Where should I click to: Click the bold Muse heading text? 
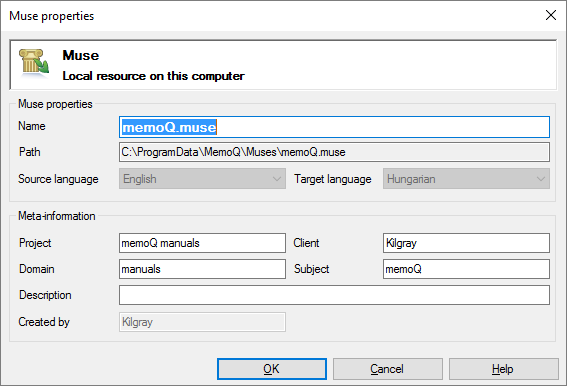click(81, 55)
